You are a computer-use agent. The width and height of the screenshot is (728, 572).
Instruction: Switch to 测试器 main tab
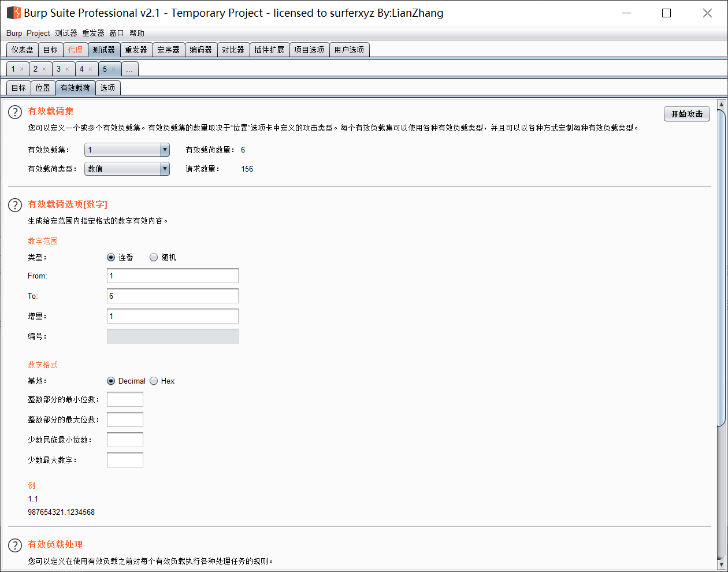[104, 50]
